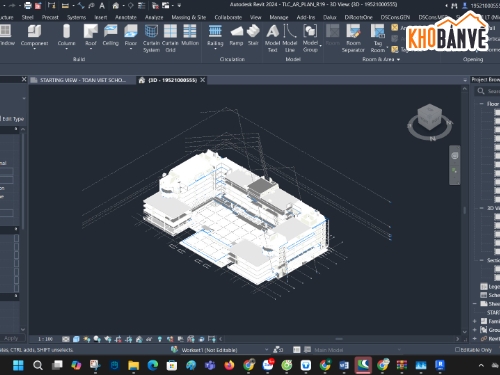
Task: Select the Ceiling tool
Action: click(111, 35)
